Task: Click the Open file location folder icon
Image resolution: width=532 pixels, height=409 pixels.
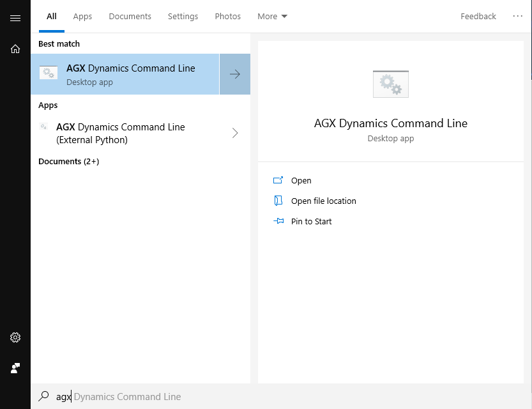Action: 278,201
